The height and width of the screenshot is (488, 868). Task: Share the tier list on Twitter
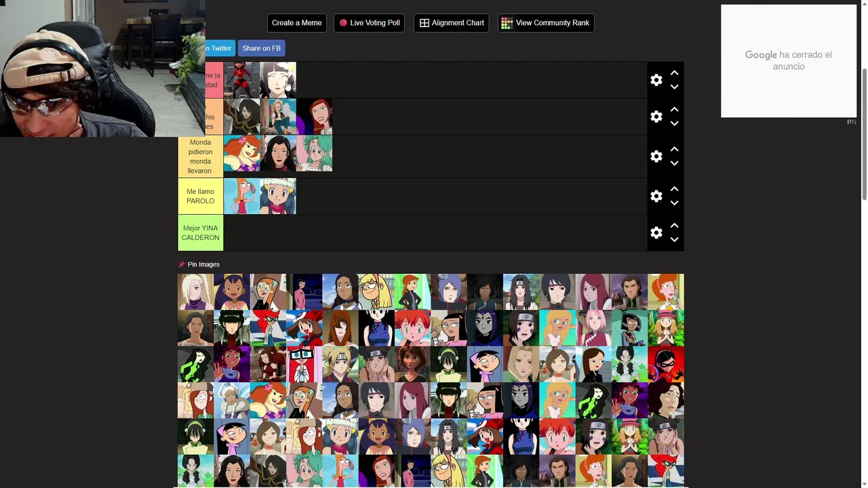pos(220,48)
